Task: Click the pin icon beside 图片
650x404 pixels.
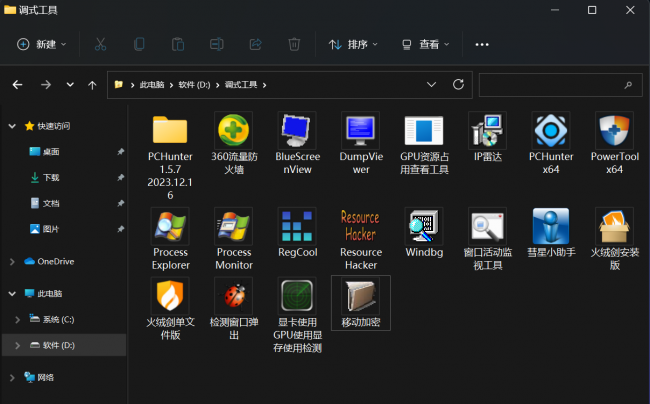Action: click(120, 229)
